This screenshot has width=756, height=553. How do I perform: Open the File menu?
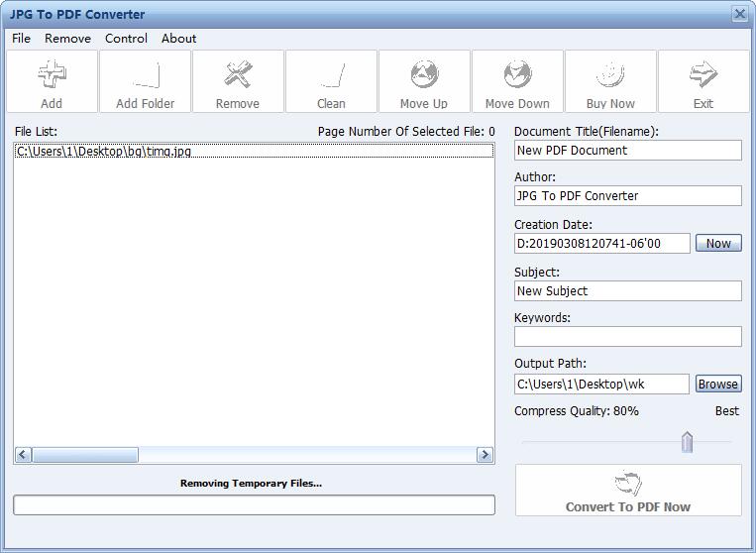click(21, 39)
